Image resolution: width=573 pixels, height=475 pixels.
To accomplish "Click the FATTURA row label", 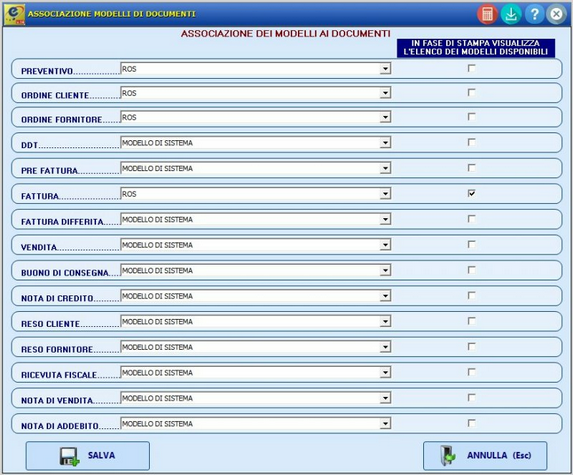I will point(40,196).
